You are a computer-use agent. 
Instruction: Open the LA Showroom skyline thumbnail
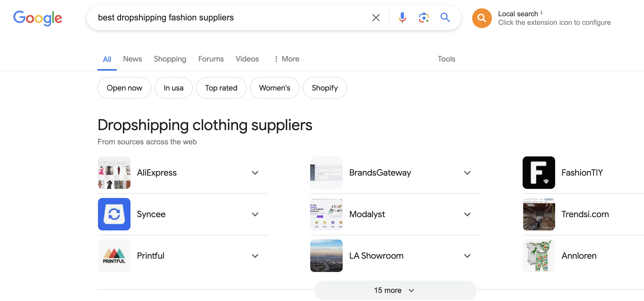click(x=326, y=256)
